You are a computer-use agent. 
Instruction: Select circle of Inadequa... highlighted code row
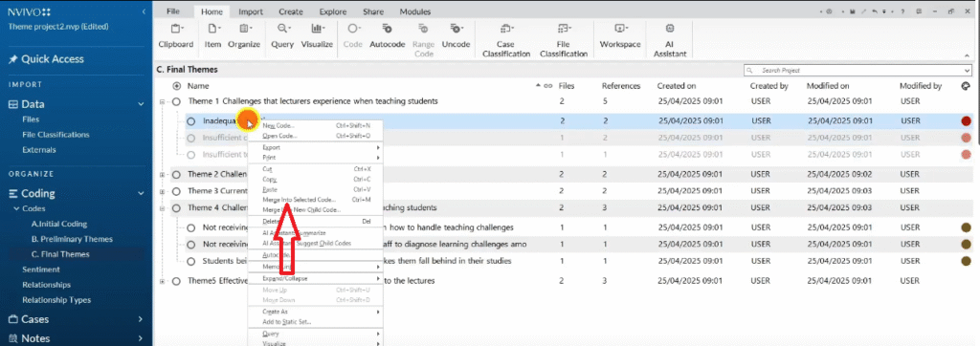tap(191, 121)
